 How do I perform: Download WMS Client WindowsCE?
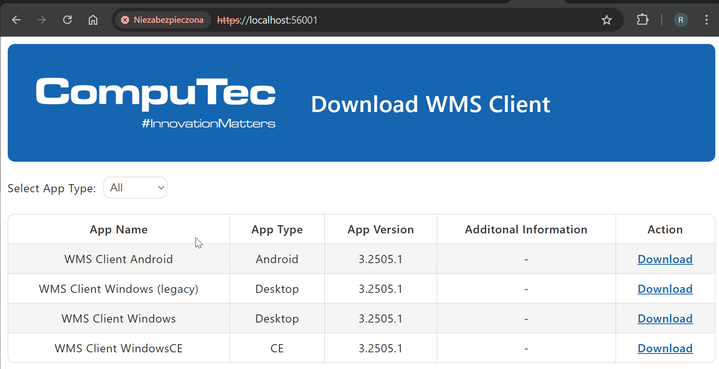(x=665, y=348)
